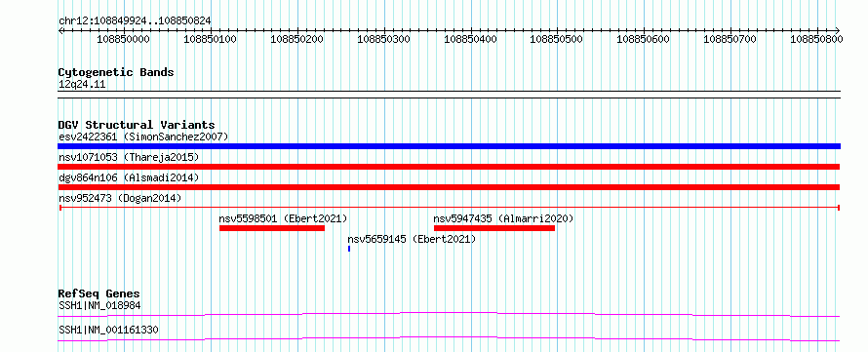Select variant label nsv5598501 (Ebert2021)
The height and width of the screenshot is (352, 868).
283,218
